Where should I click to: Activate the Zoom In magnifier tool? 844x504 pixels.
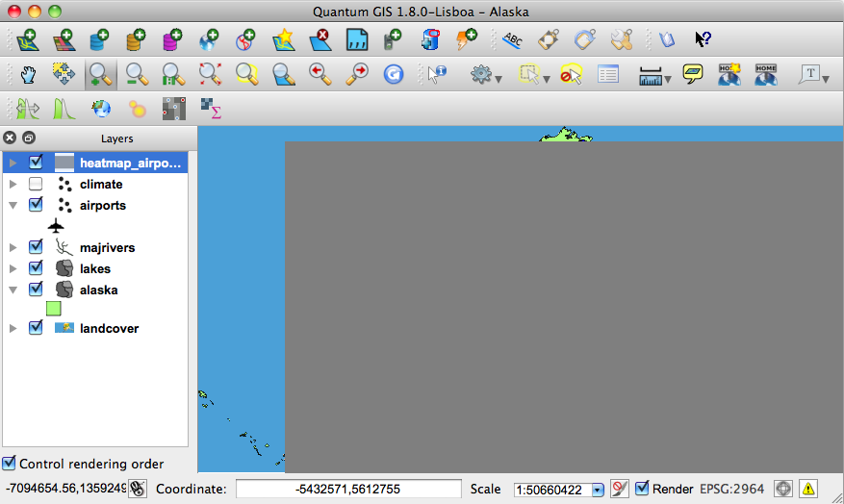tap(97, 74)
